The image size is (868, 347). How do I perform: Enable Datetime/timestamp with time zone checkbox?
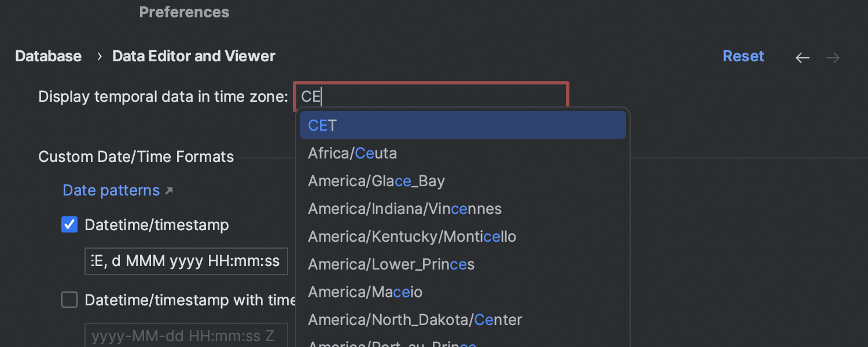click(x=69, y=300)
